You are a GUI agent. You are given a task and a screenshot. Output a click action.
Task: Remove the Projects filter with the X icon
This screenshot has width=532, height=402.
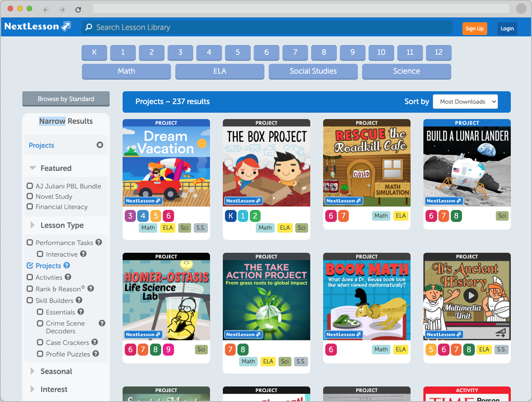pos(100,145)
